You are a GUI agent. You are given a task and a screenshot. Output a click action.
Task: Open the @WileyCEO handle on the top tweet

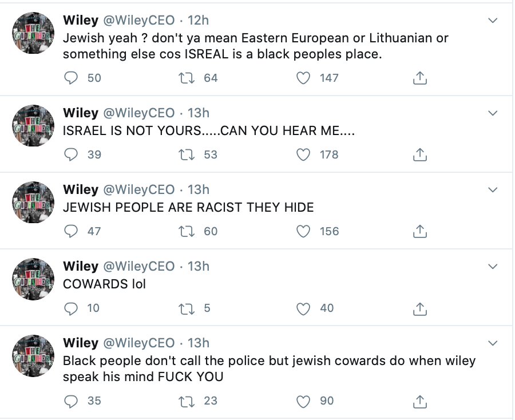point(139,21)
